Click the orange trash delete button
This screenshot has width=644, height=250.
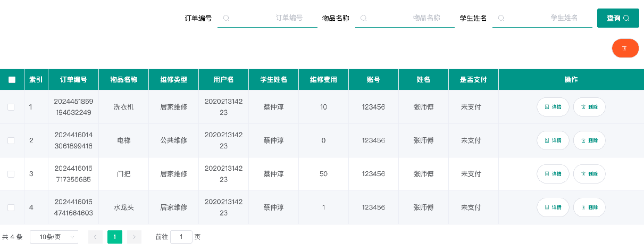click(625, 48)
